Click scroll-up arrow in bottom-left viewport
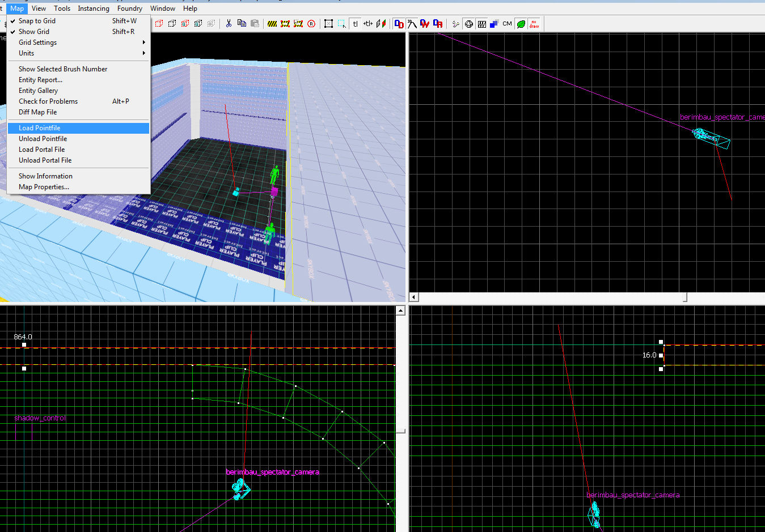 [x=400, y=310]
